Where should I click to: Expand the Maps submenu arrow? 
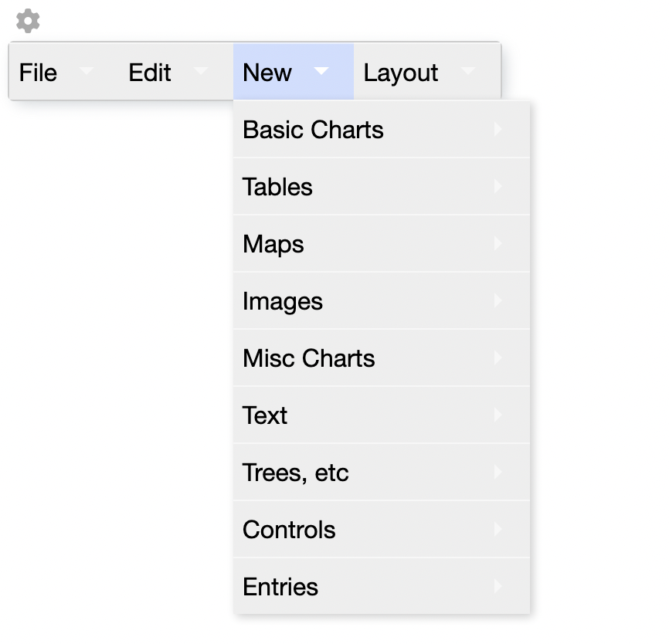498,243
